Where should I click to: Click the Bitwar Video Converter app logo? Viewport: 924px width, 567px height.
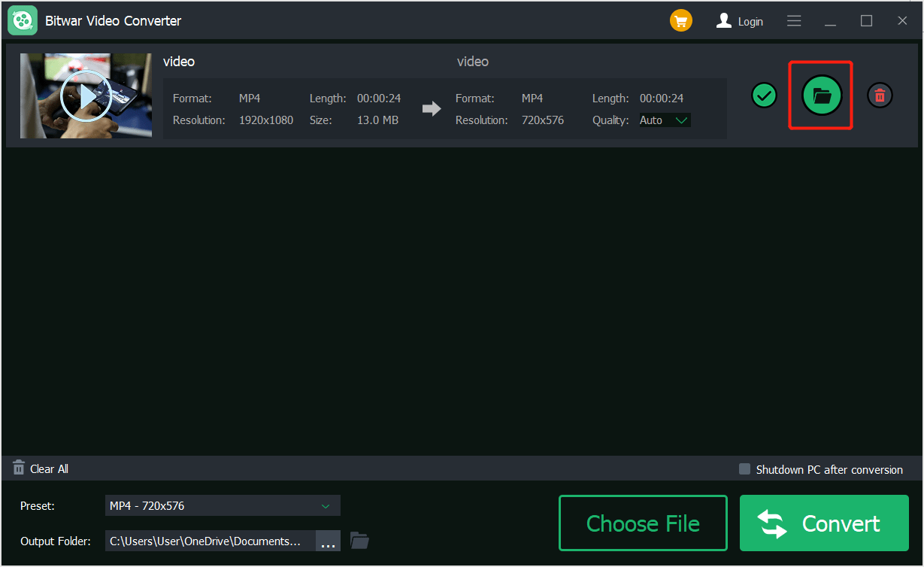23,21
